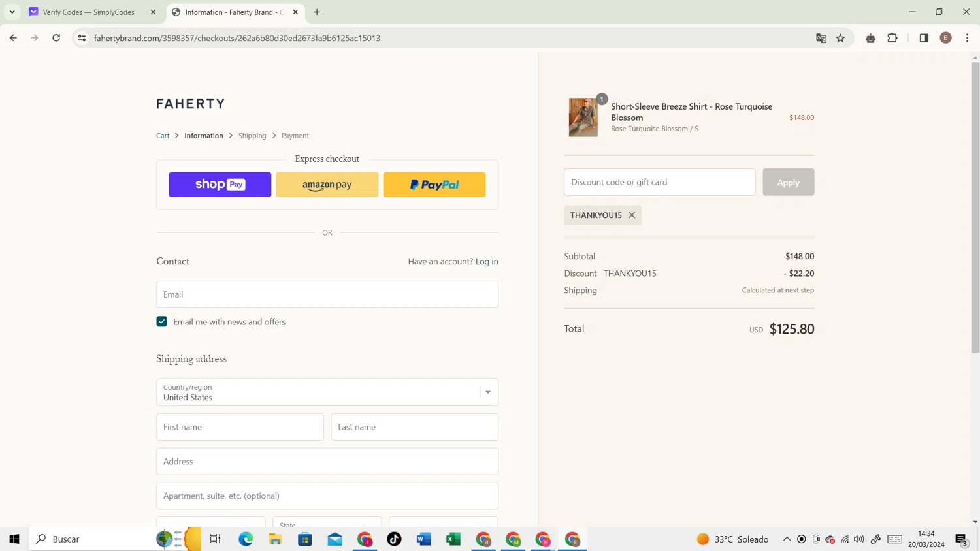
Task: Open the taskbar clock and date
Action: tap(926, 539)
